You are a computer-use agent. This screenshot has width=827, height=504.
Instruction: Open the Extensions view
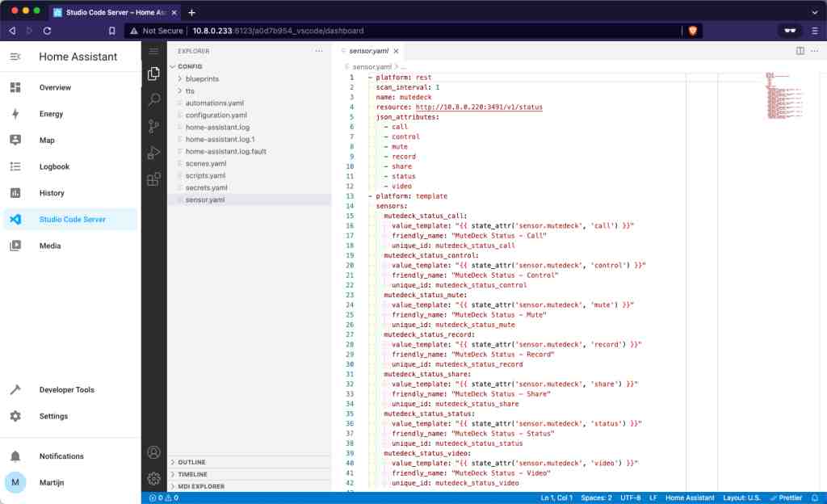pyautogui.click(x=153, y=179)
